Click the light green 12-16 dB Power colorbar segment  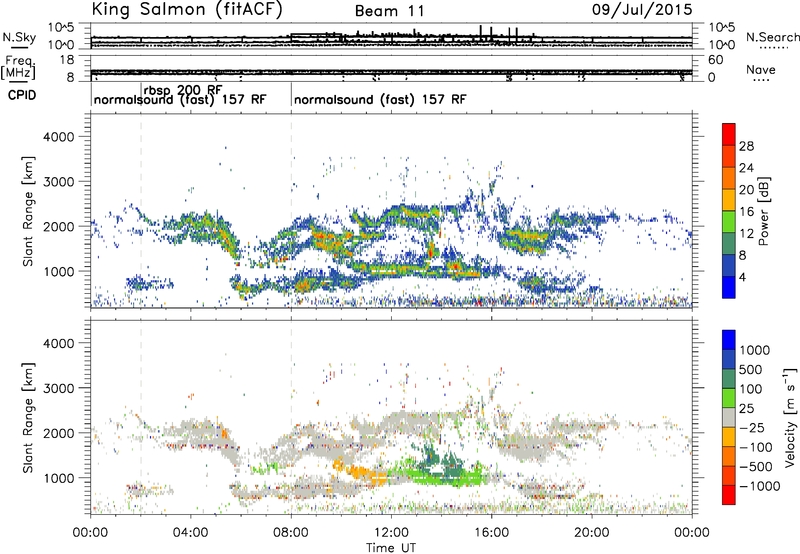point(729,222)
